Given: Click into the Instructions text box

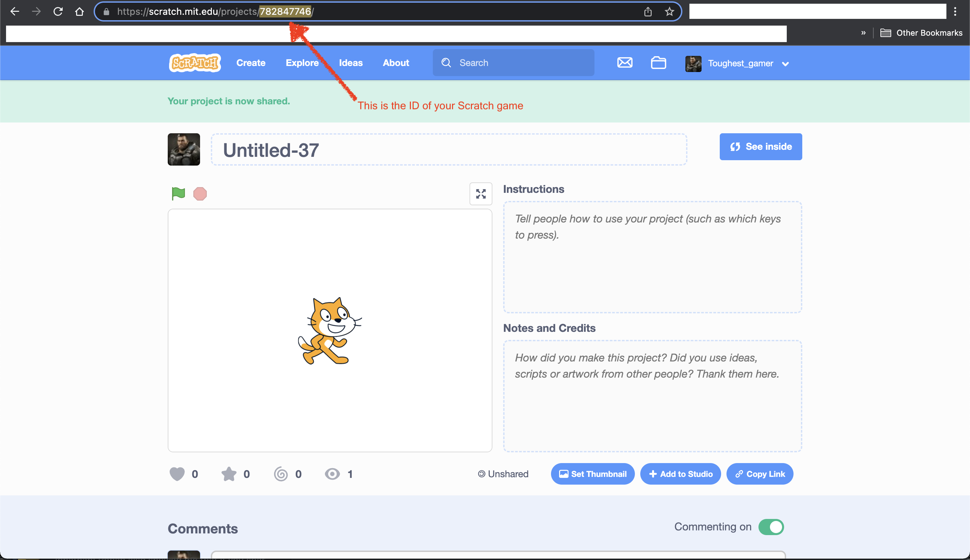Looking at the screenshot, I should click(652, 257).
